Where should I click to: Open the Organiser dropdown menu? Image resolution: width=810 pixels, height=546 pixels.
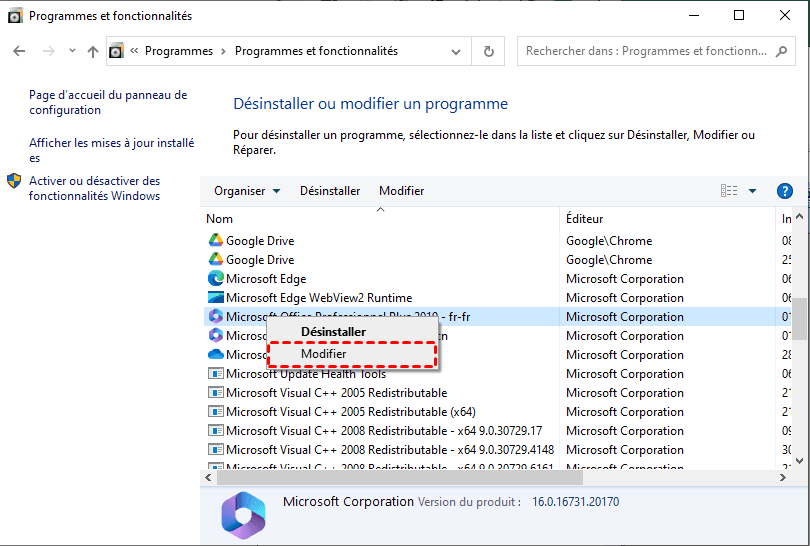(x=247, y=191)
